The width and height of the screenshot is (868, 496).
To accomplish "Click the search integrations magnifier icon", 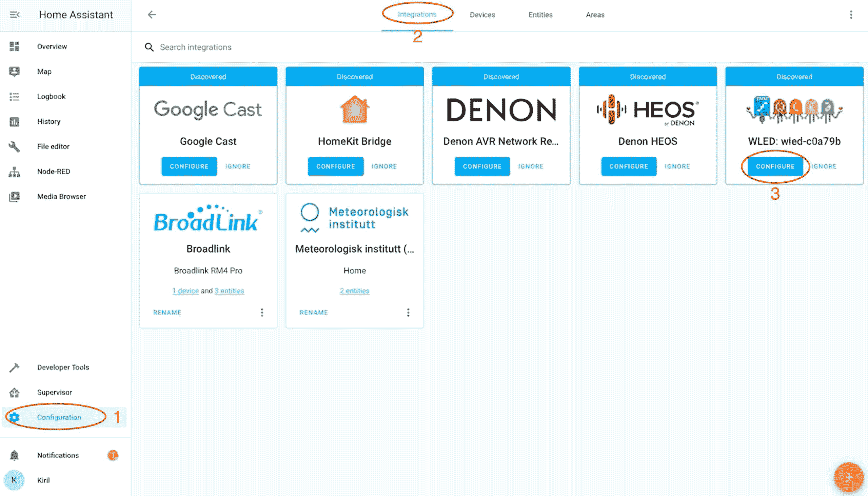I will coord(150,47).
